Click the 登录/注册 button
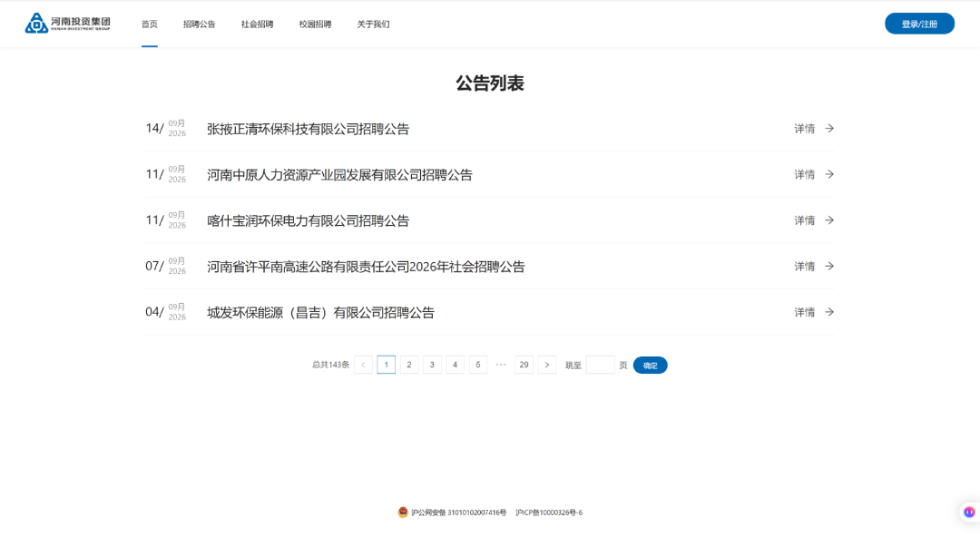 click(x=919, y=24)
